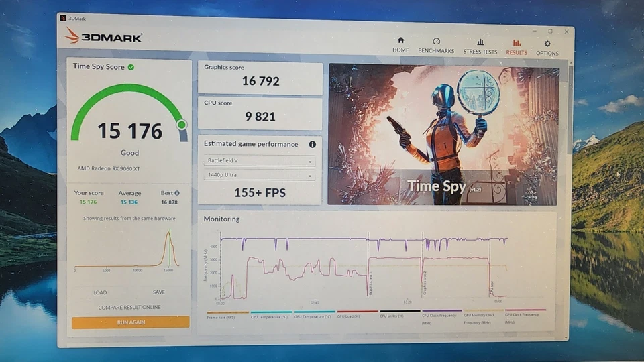This screenshot has width=644, height=362.
Task: Click the Best score info icon
Action: [177, 193]
